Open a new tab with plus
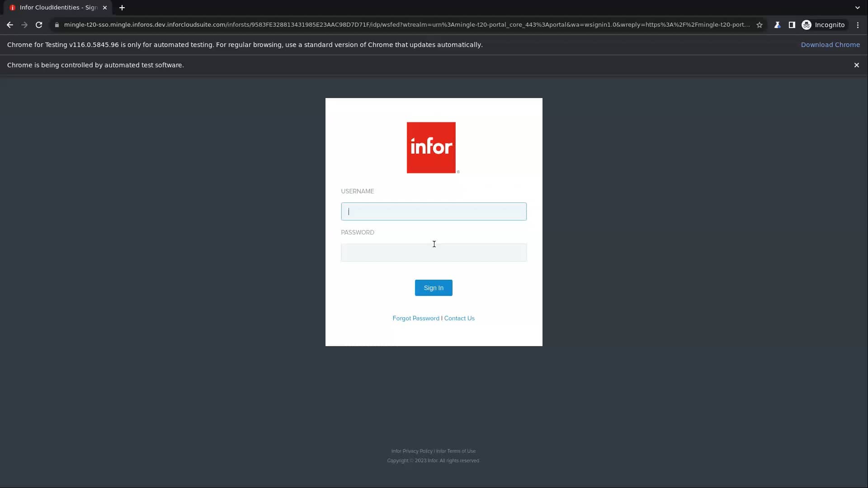This screenshot has height=488, width=868. (x=122, y=8)
